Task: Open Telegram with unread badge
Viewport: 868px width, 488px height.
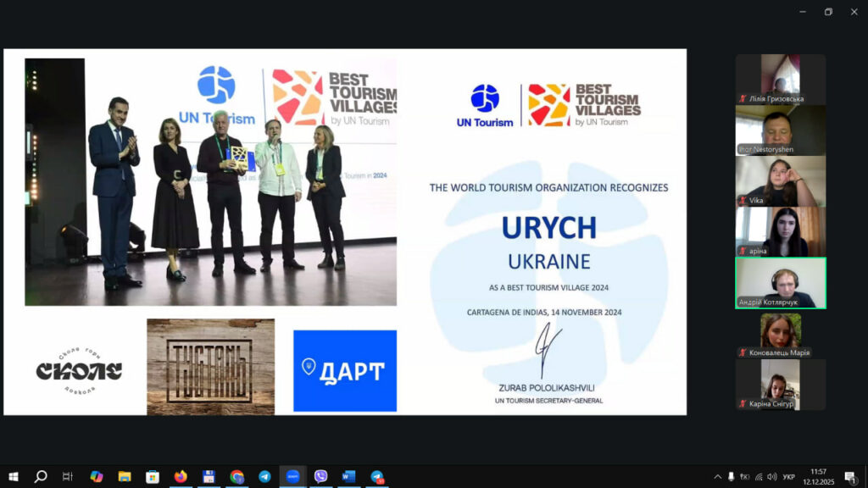Action: (377, 476)
